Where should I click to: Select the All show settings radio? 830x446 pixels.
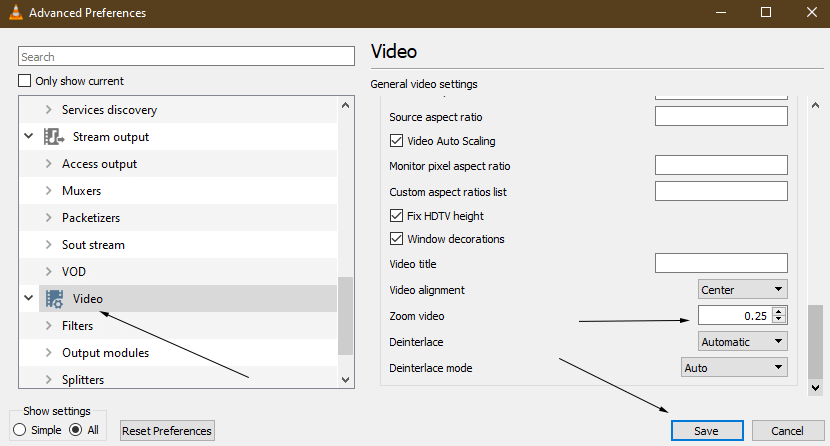(76, 430)
